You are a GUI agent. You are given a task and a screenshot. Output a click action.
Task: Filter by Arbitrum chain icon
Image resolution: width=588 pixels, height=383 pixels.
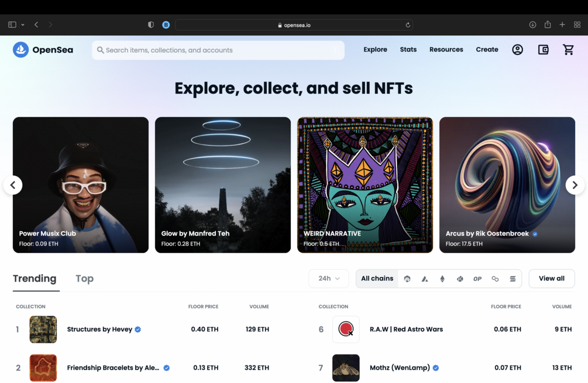click(407, 279)
